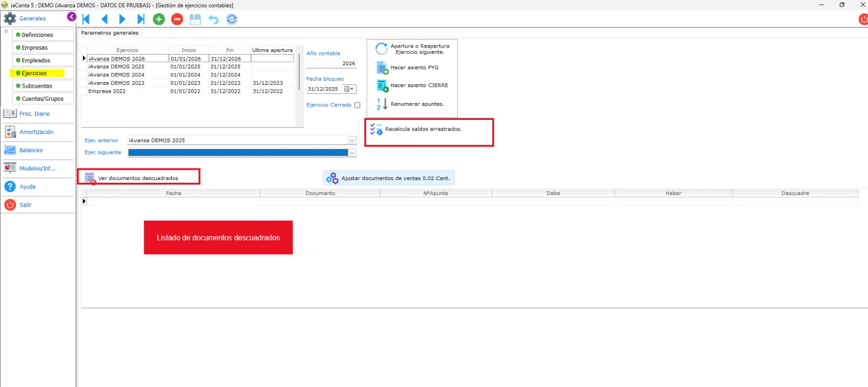
Task: Save changes with floppy disk icon
Action: coord(195,19)
